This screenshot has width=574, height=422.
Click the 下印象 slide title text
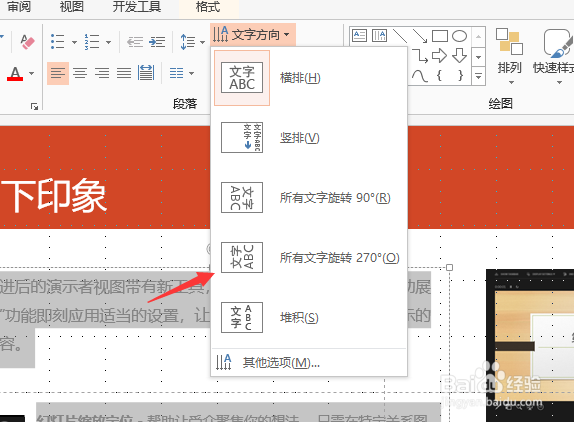[53, 196]
